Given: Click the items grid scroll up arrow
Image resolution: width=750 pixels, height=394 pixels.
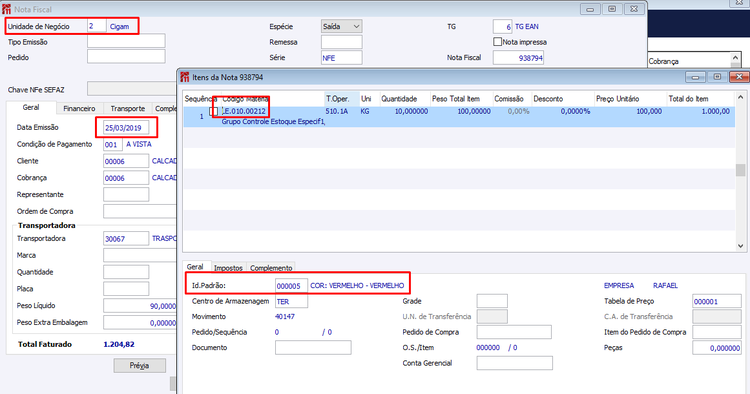Looking at the screenshot, I should tap(740, 97).
